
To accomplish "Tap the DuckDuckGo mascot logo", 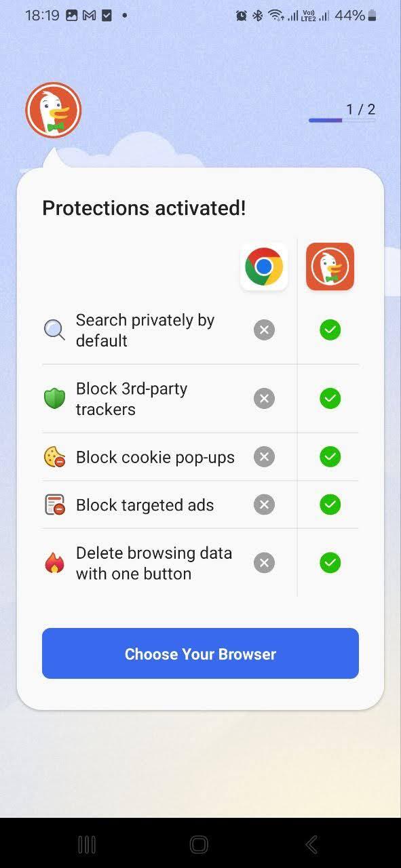I will click(53, 110).
